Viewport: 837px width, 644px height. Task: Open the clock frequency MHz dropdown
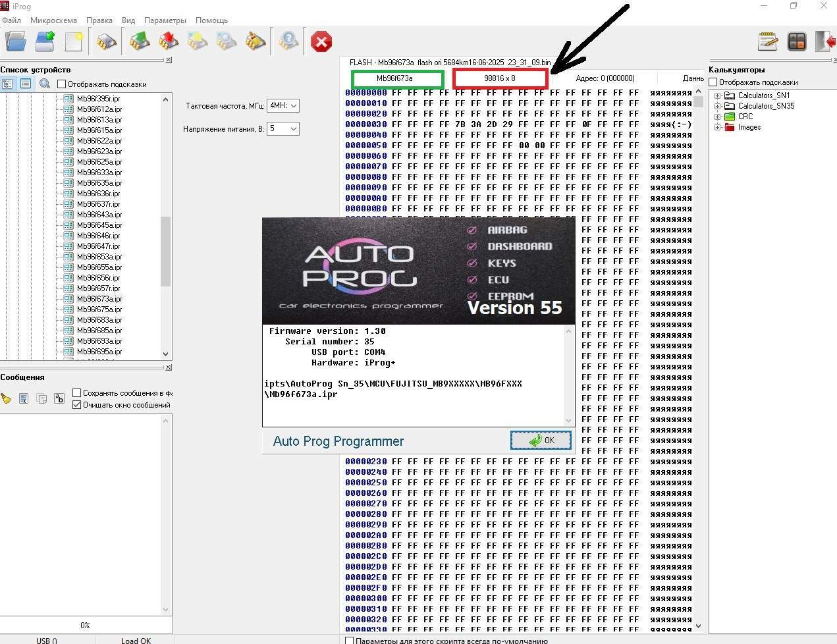[x=283, y=105]
